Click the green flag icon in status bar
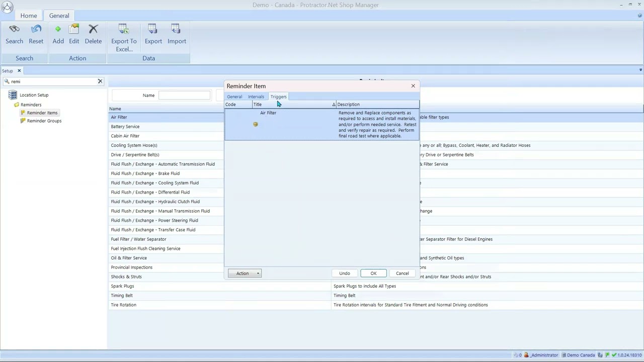Image resolution: width=644 pixels, height=362 pixels. pos(607,355)
